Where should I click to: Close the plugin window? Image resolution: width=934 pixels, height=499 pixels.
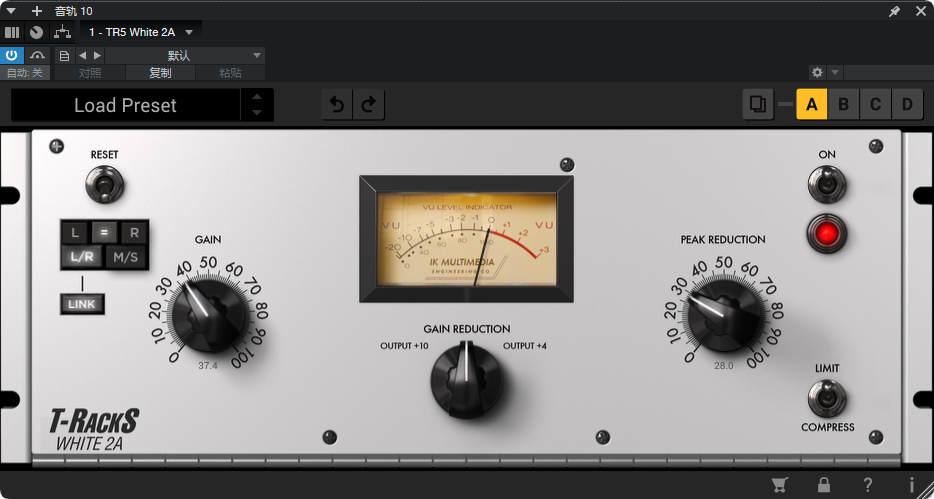tap(920, 11)
